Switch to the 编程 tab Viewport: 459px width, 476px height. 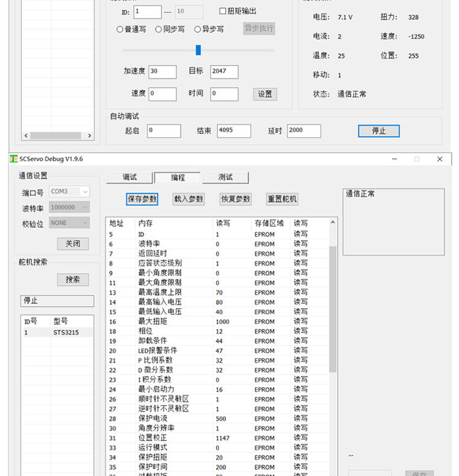[177, 178]
